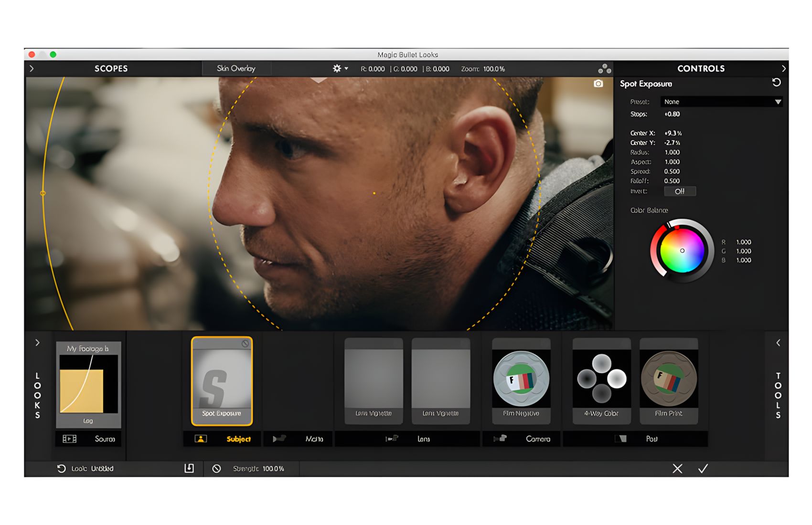The height and width of the screenshot is (525, 812).
Task: Select the first Lens Vignette card
Action: [x=374, y=381]
